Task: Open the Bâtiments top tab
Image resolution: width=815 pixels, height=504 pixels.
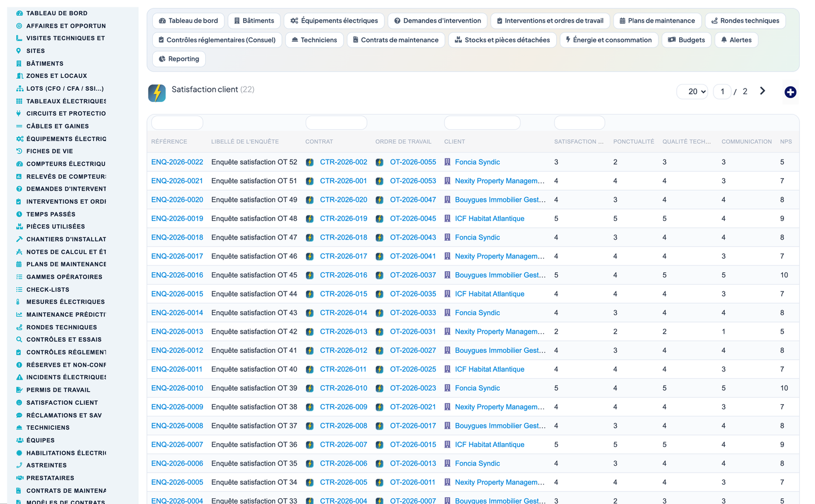Action: [x=254, y=21]
